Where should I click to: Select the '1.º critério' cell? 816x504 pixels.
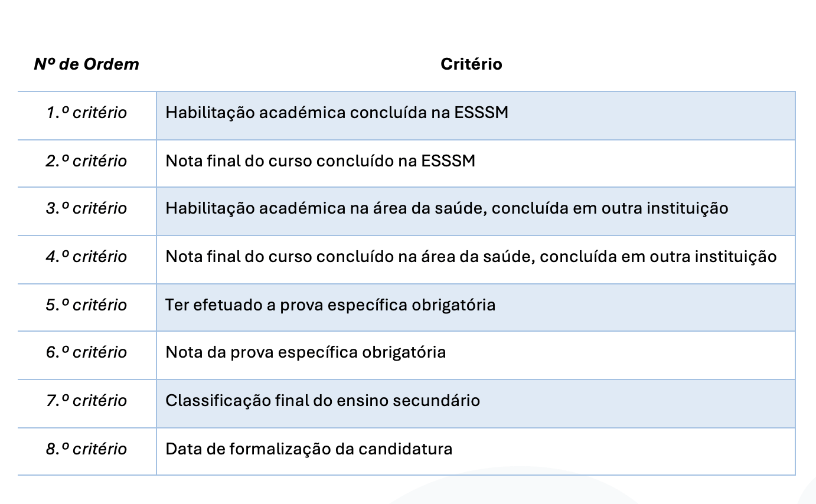coord(86,113)
